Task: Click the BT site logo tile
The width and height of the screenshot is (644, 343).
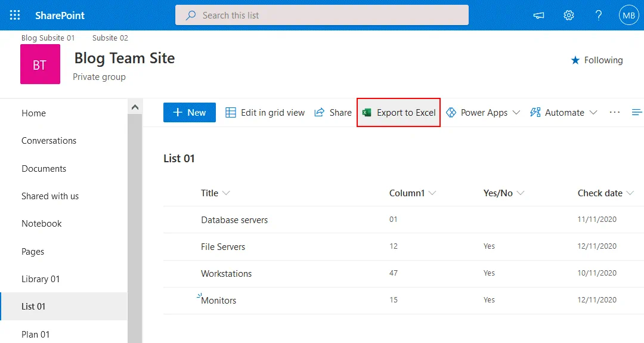Action: coord(40,64)
